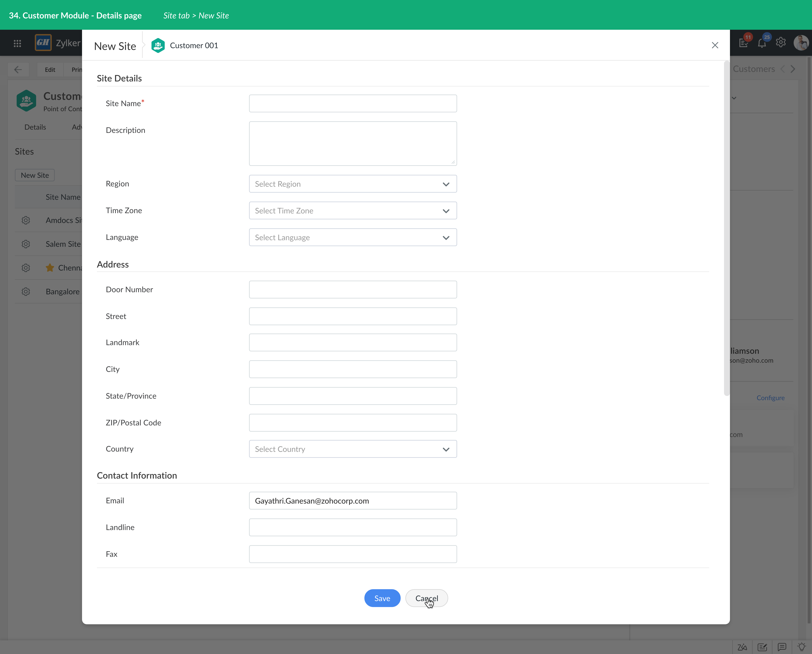812x654 pixels.
Task: Click the Site Name input field
Action: 353,104
